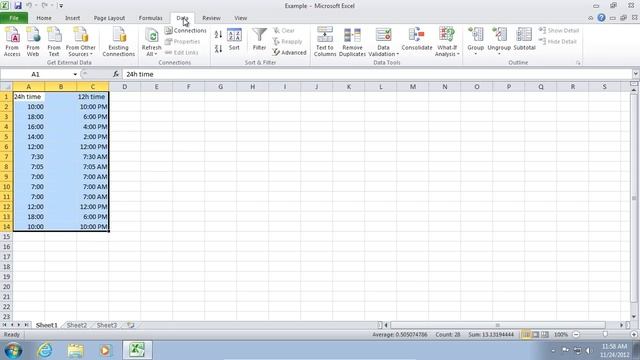The height and width of the screenshot is (360, 640).
Task: Toggle the Filter funnel
Action: (x=259, y=40)
